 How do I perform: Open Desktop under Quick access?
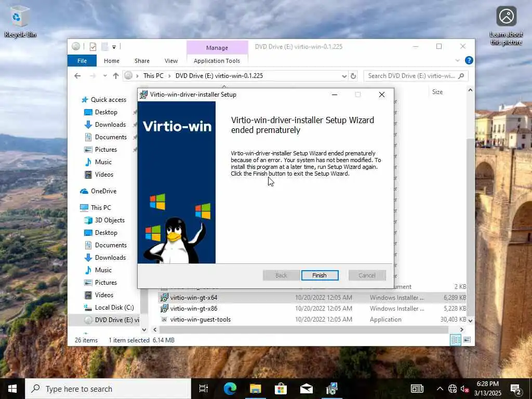[106, 112]
